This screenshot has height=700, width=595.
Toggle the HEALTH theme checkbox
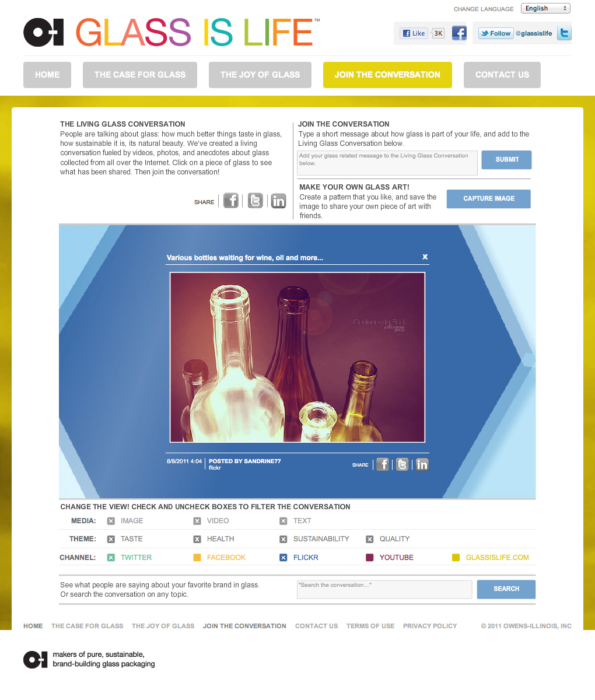(x=197, y=539)
